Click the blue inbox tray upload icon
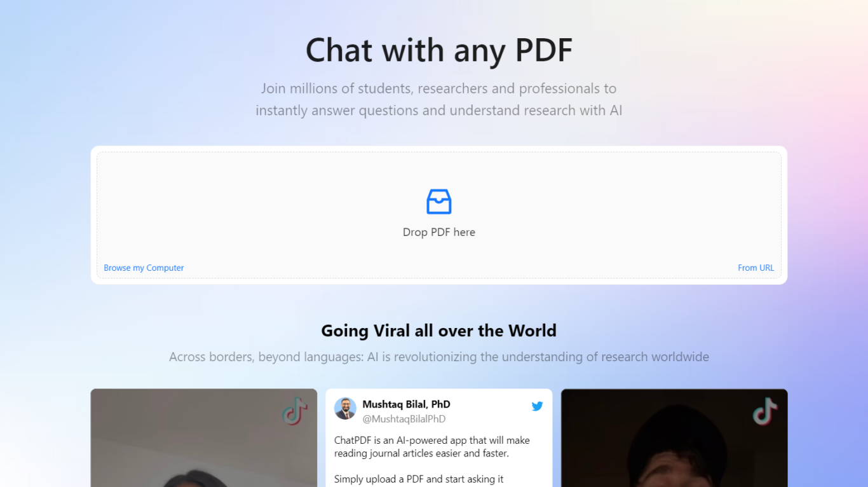 coord(439,202)
